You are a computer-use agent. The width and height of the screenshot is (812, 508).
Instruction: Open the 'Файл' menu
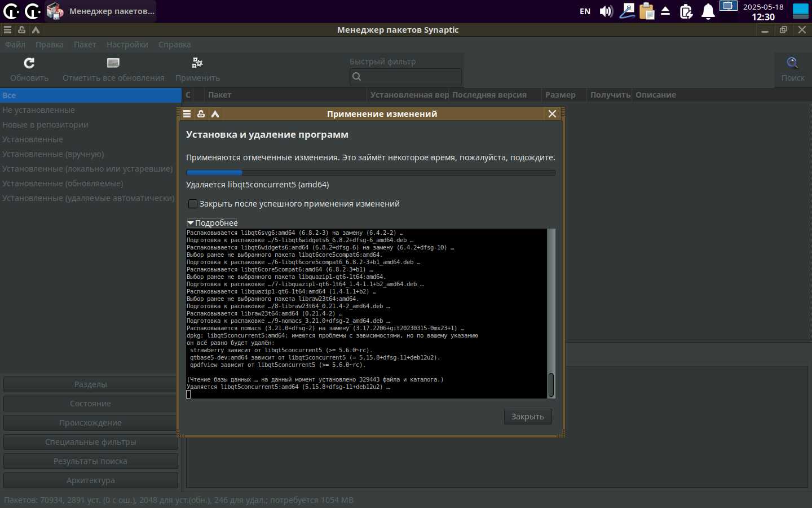coord(15,45)
